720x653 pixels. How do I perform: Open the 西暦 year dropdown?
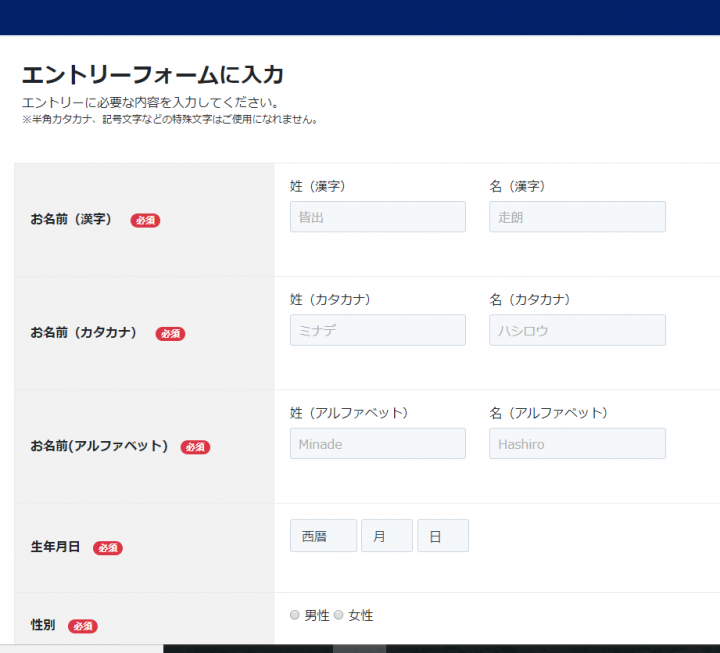pos(323,536)
